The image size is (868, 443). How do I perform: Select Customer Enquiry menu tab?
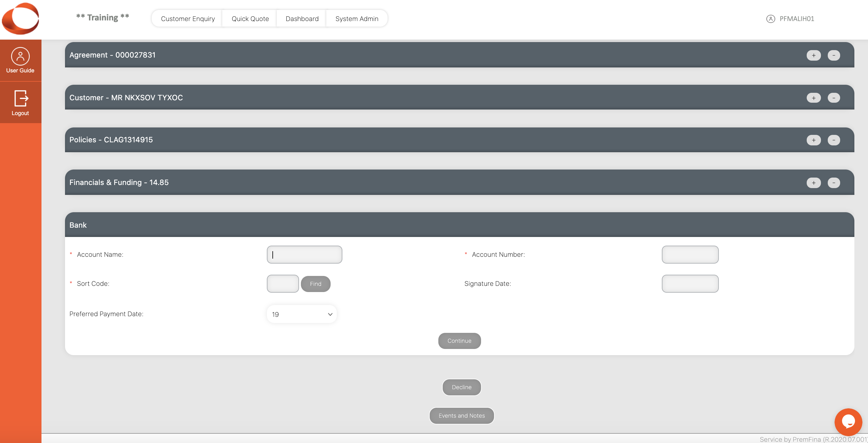pyautogui.click(x=188, y=19)
